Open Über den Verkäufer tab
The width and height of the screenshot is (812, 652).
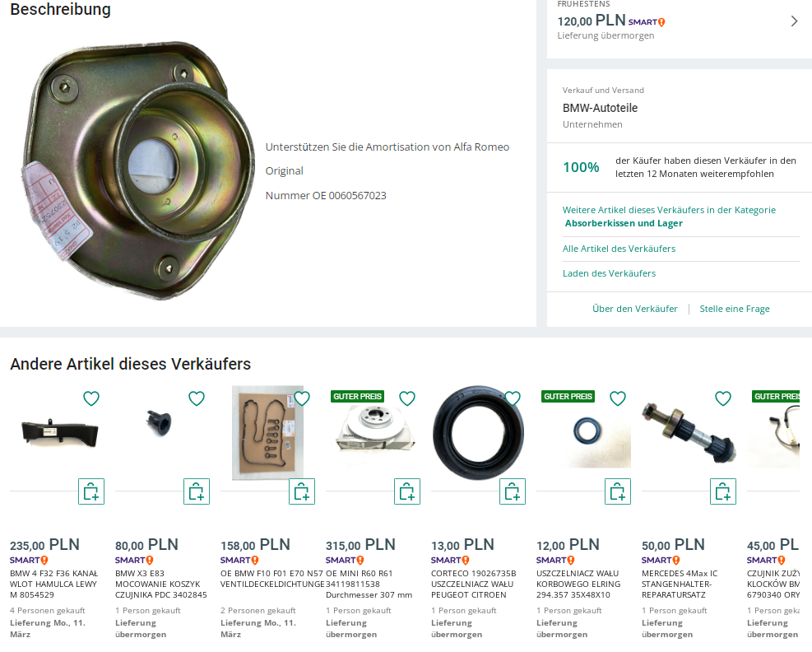(635, 309)
